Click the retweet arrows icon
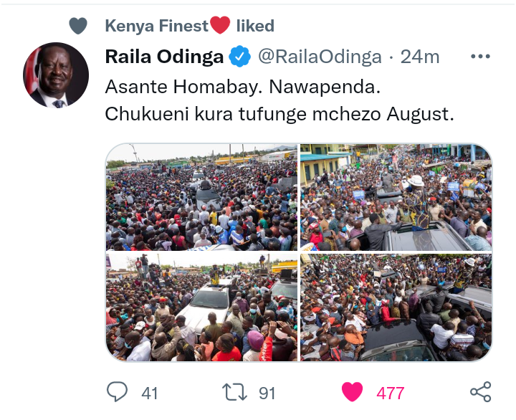The width and height of the screenshot is (516, 420). coord(234,392)
